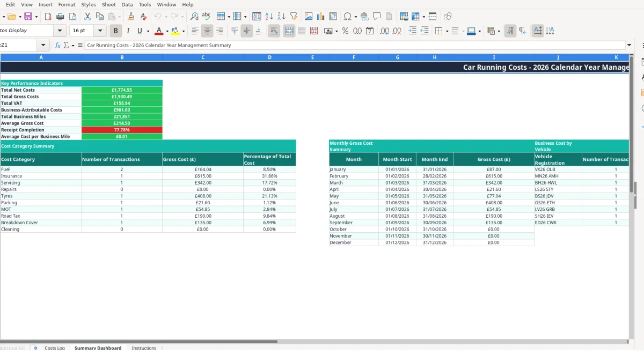This screenshot has width=644, height=362.
Task: Select column I header
Action: coord(494,57)
